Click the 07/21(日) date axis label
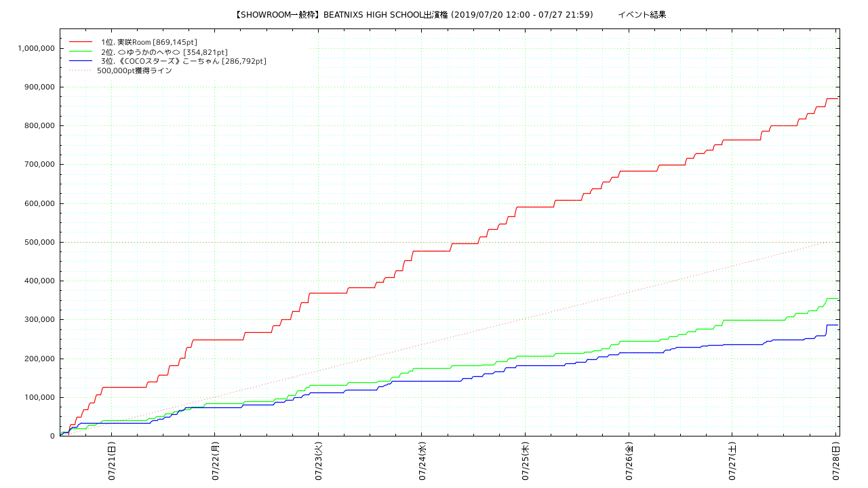868x488 pixels. click(x=112, y=462)
